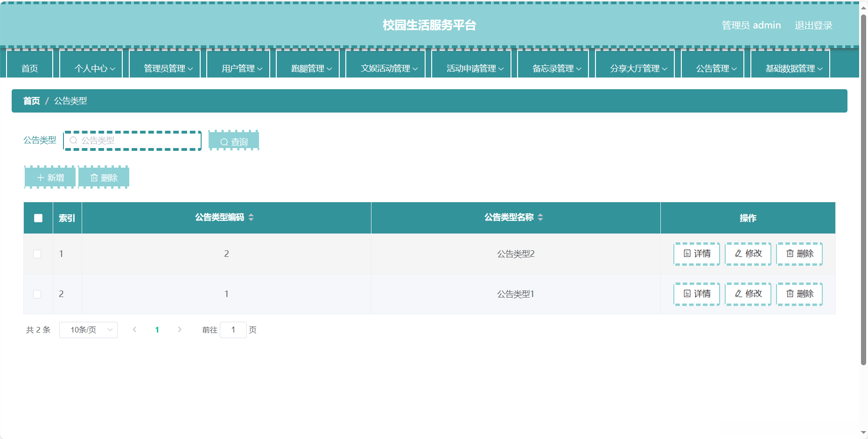Check the row checkbox for 公告类型2
This screenshot has width=868, height=439.
pos(37,254)
